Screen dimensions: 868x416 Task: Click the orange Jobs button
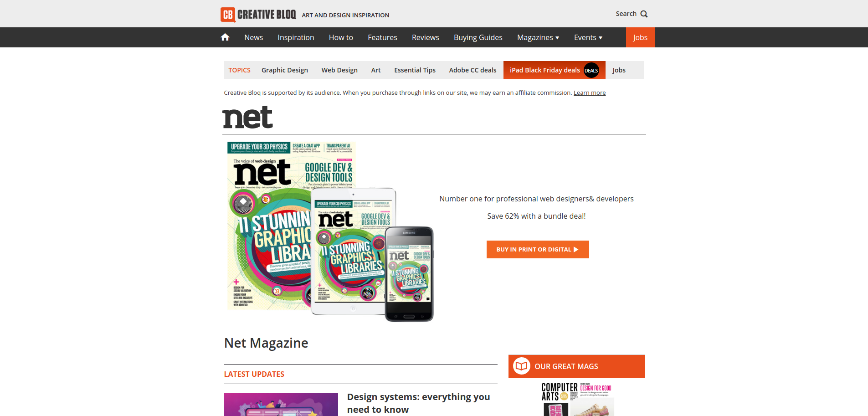640,37
